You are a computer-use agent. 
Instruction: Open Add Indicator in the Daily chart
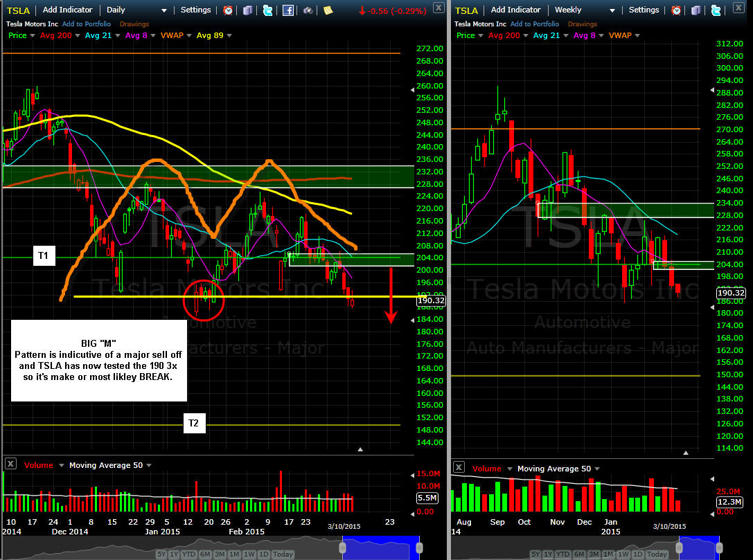tap(69, 10)
